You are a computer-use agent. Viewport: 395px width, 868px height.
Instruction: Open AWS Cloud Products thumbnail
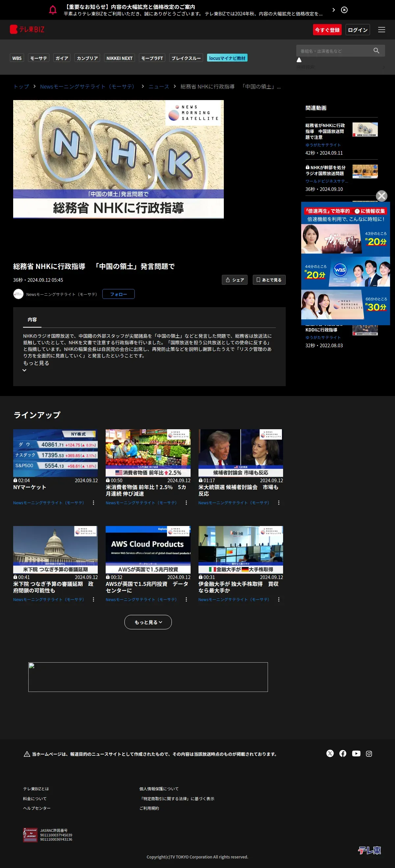point(148,549)
